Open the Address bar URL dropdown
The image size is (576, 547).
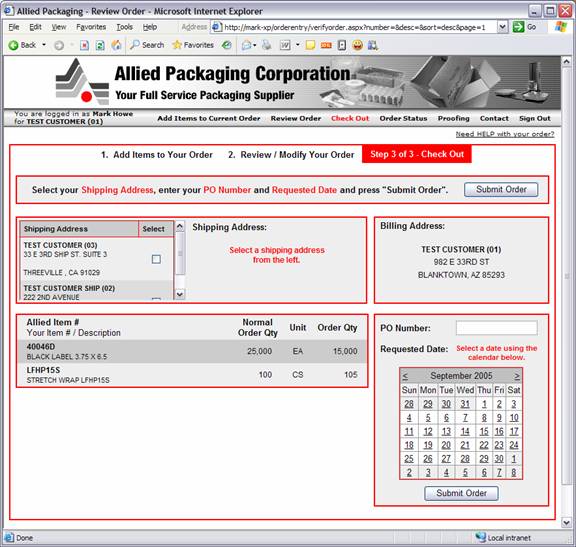click(x=502, y=27)
